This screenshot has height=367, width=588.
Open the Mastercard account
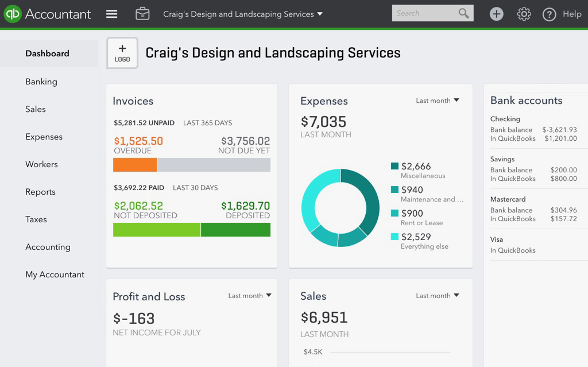pos(508,199)
